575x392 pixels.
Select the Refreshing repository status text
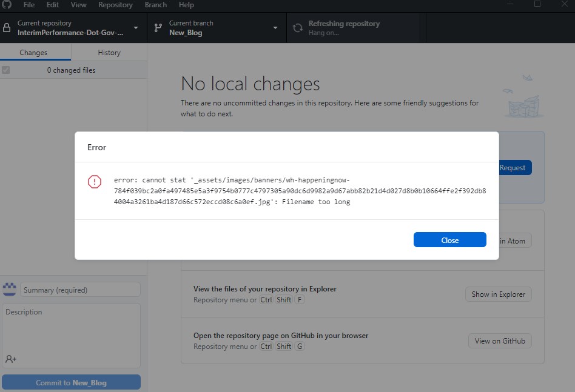pos(344,24)
